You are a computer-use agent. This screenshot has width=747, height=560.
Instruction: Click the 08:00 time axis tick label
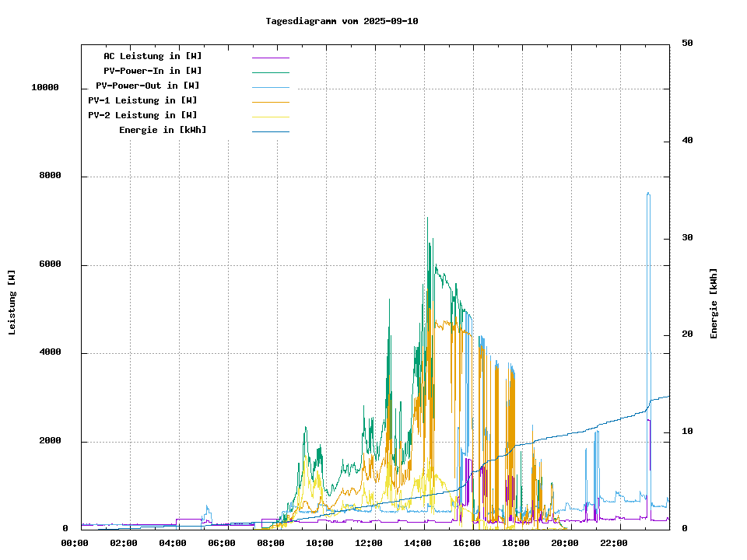[271, 543]
